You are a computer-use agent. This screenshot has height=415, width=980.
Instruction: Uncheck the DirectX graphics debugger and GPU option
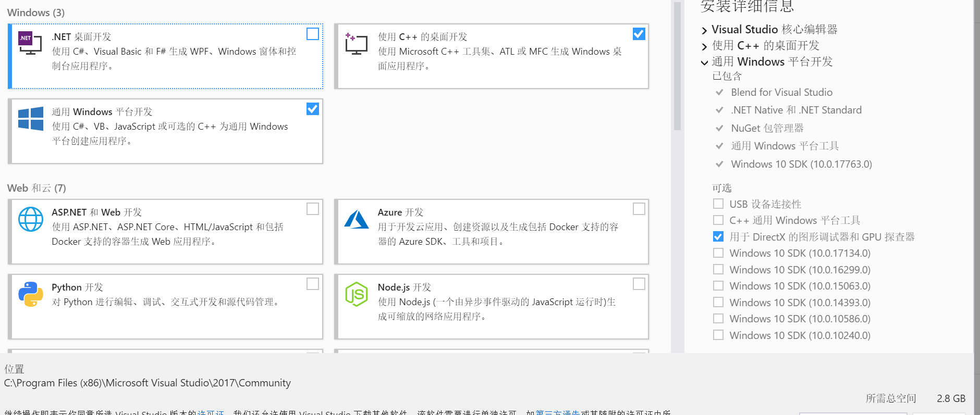point(718,236)
